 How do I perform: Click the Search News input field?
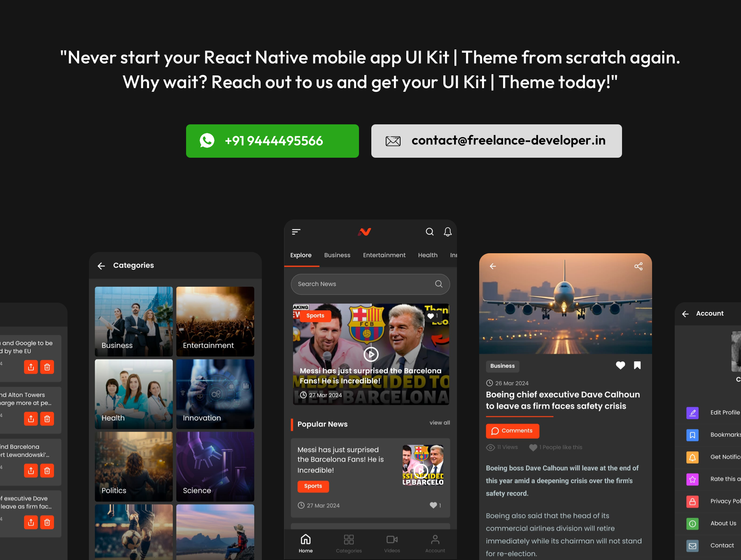[362, 284]
